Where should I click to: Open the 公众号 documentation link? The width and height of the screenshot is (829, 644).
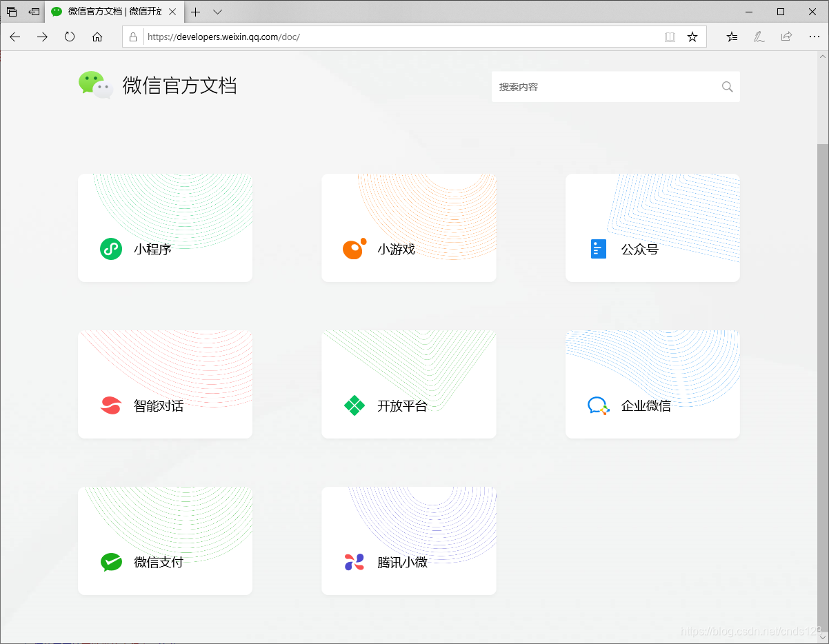pyautogui.click(x=652, y=228)
